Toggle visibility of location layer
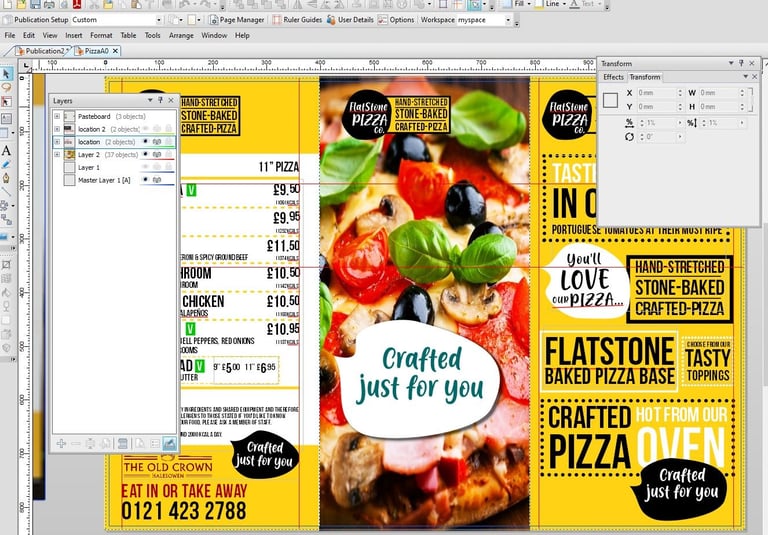Image resolution: width=768 pixels, height=535 pixels. (x=145, y=142)
